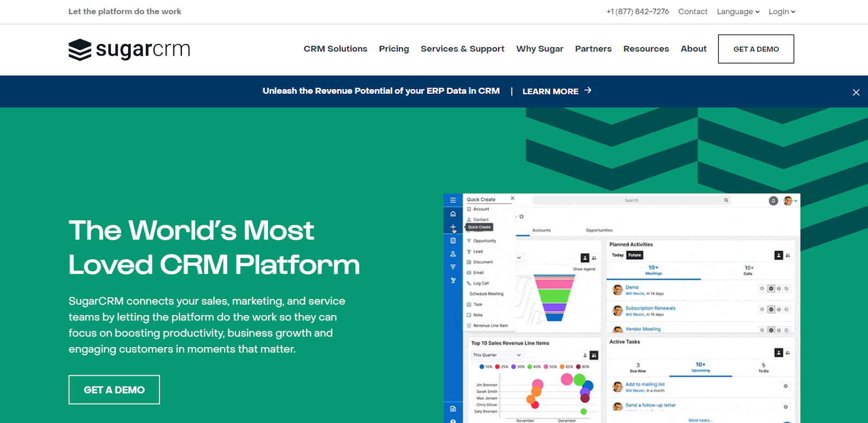The image size is (868, 423).
Task: Toggle team view in Top 10 Sales
Action: click(x=594, y=355)
